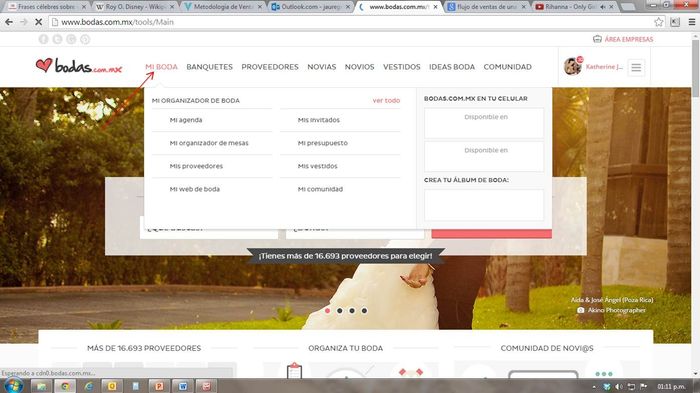Screen dimensions: 700x393
Task: Open Mi comunidad
Action: [320, 189]
